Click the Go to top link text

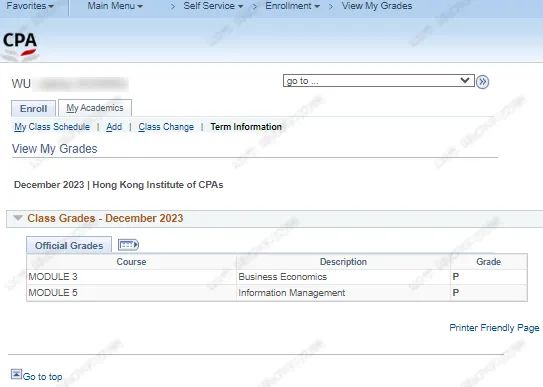(43, 377)
